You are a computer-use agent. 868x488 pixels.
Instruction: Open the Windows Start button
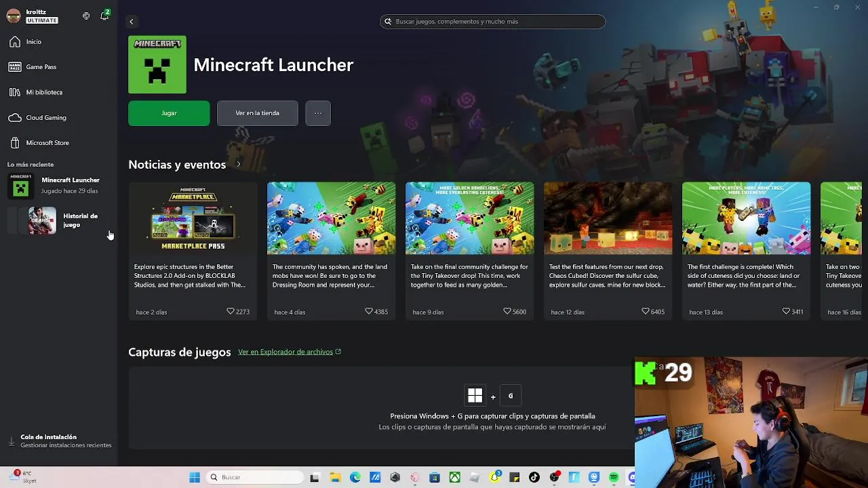point(195,477)
